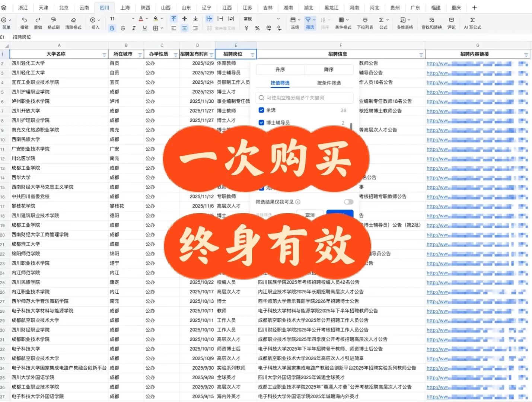Uncheck the 博士辅导员 filter option
Image resolution: width=532 pixels, height=402 pixels.
(261, 122)
